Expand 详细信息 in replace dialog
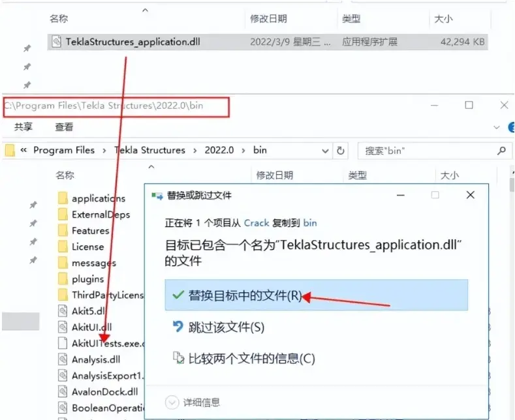Viewport: 515px width, 420px height. click(x=193, y=402)
